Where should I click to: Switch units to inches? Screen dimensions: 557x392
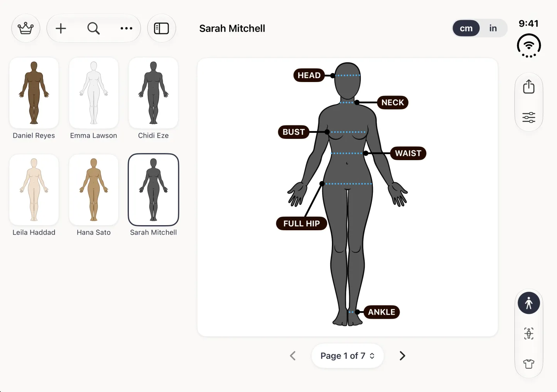[493, 28]
